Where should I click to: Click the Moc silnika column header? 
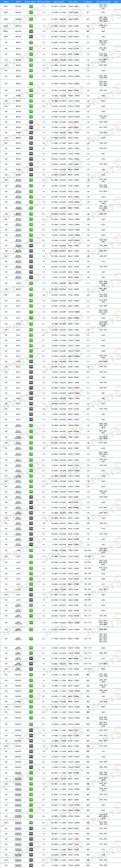74,2
